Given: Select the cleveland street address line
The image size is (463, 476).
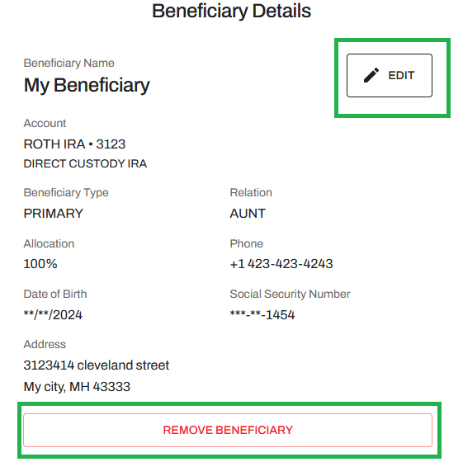Looking at the screenshot, I should pyautogui.click(x=97, y=365).
